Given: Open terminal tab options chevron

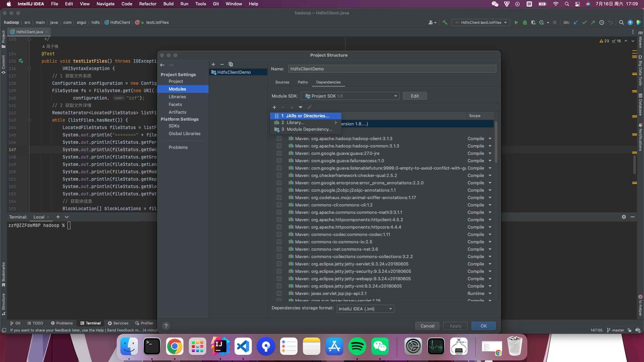Looking at the screenshot, I should [67, 217].
